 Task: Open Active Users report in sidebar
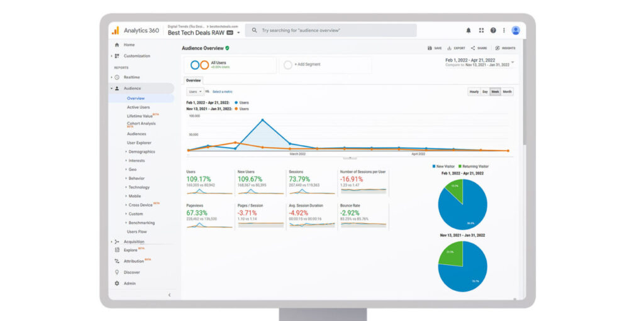[x=138, y=107]
